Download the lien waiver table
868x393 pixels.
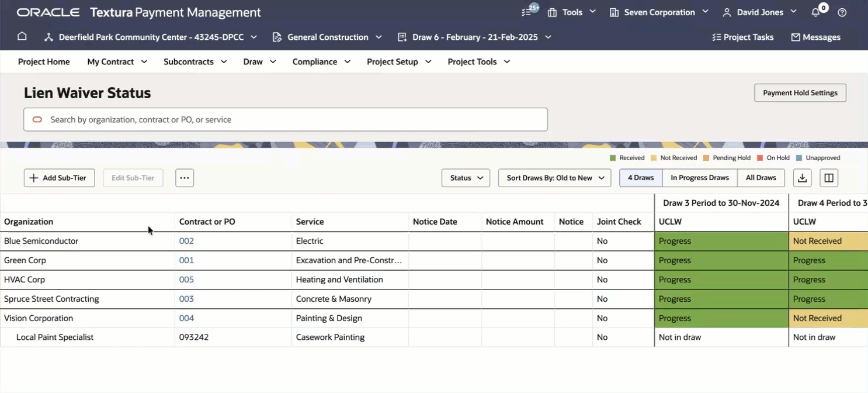[x=803, y=178]
